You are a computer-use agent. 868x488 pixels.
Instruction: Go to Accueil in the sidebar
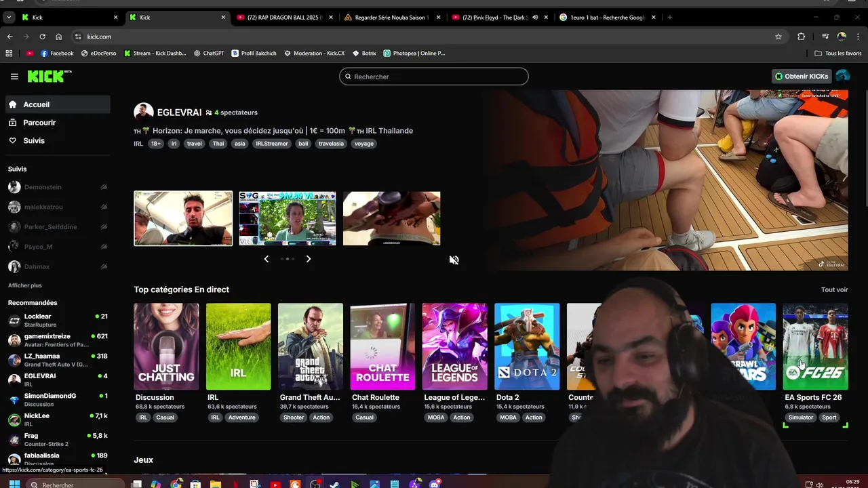pyautogui.click(x=58, y=104)
